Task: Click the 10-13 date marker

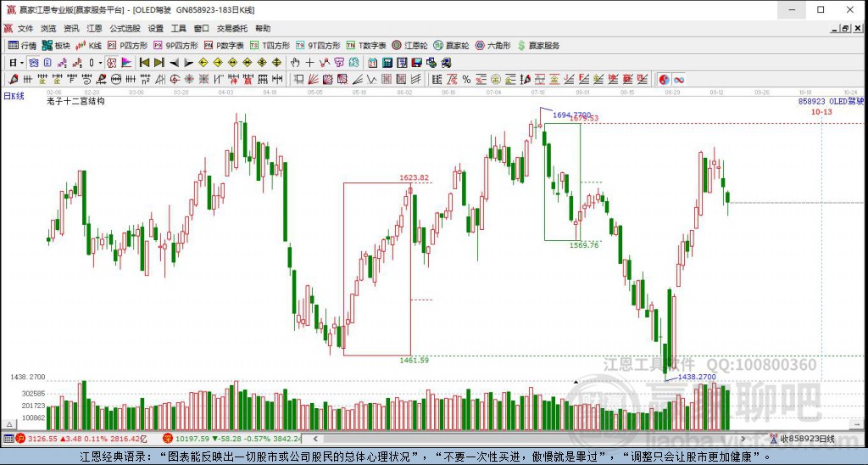Action: [x=821, y=112]
